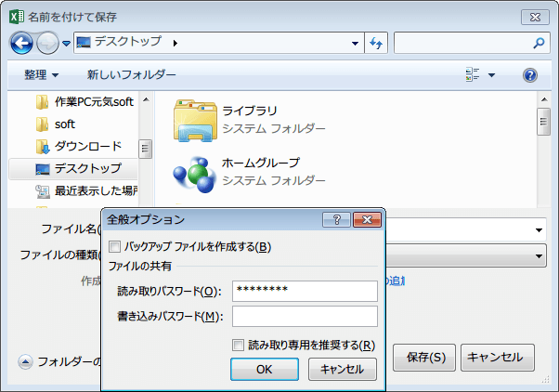Viewport: 559px width, 392px height.
Task: Close the 全般オプション dialog
Action: point(367,219)
